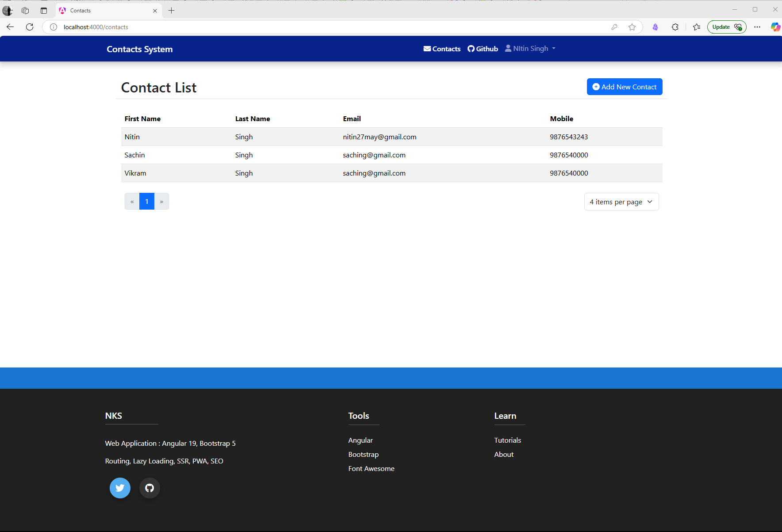Open the password key icon in address bar
The image size is (782, 532).
pos(614,27)
